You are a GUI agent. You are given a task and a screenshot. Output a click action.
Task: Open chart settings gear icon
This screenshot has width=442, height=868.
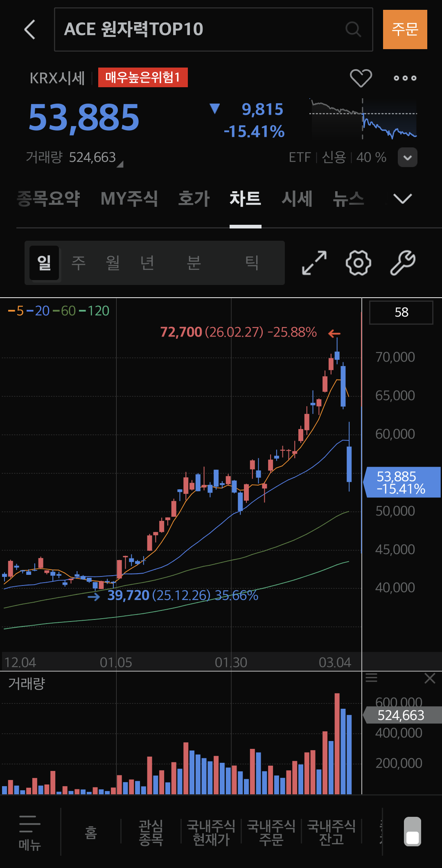click(358, 263)
